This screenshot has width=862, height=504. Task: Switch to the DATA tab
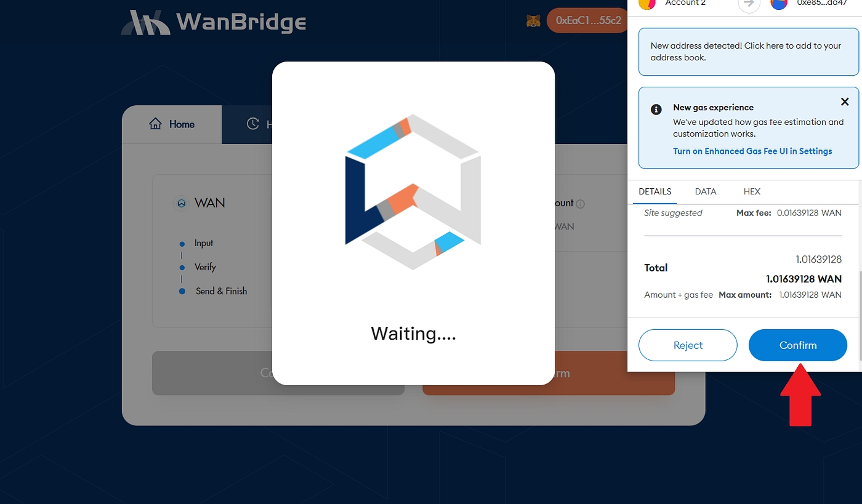point(706,191)
